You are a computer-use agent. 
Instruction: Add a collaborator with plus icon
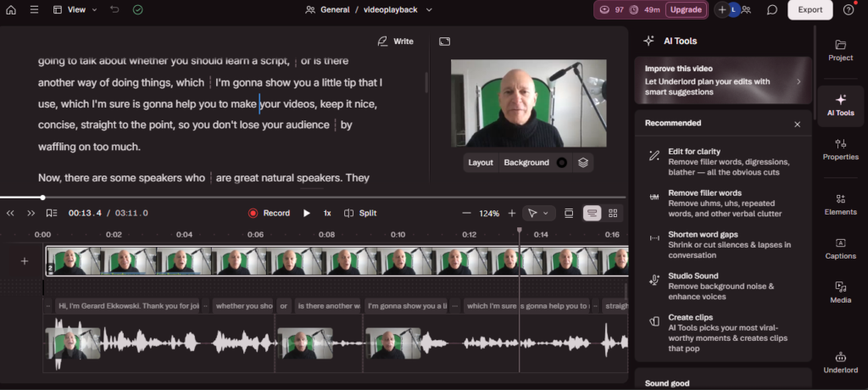(722, 9)
